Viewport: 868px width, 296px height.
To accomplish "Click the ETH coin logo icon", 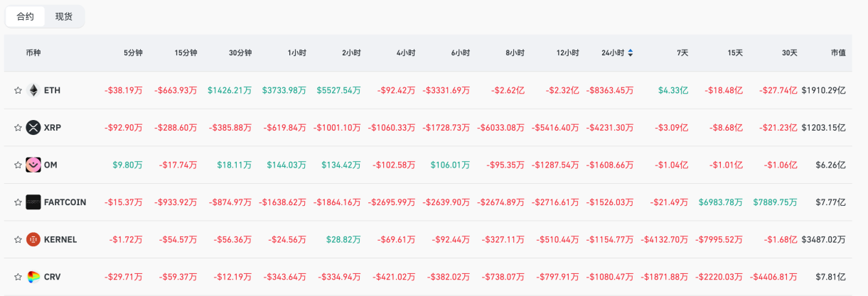I will [33, 90].
